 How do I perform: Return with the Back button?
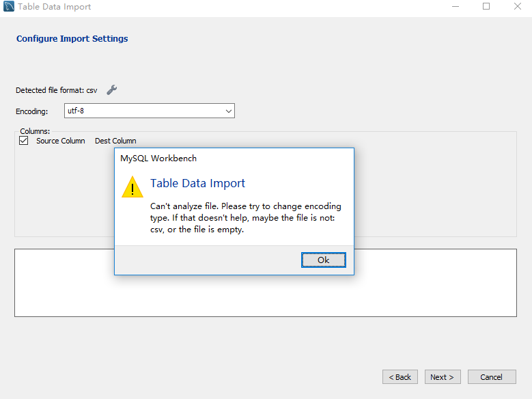tap(400, 377)
